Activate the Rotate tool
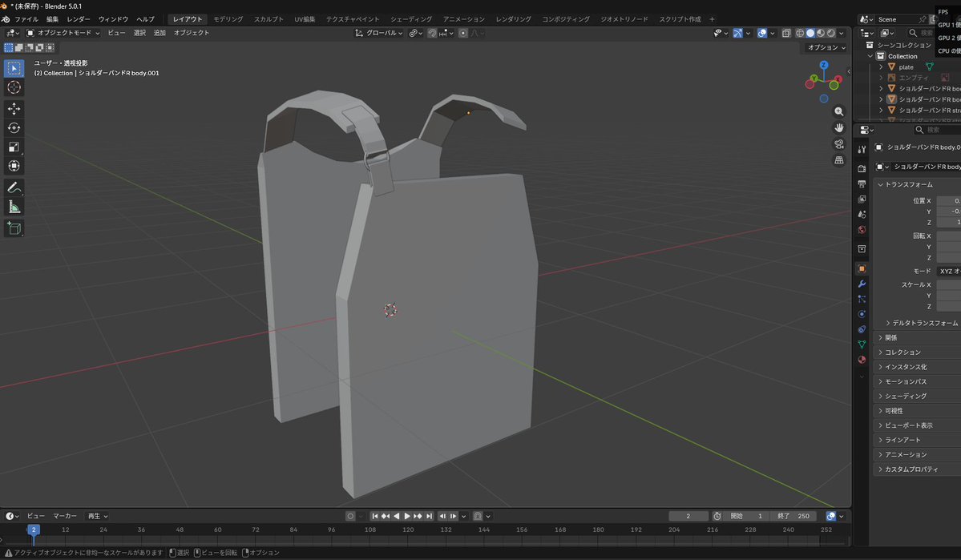The height and width of the screenshot is (560, 961). pos(14,127)
